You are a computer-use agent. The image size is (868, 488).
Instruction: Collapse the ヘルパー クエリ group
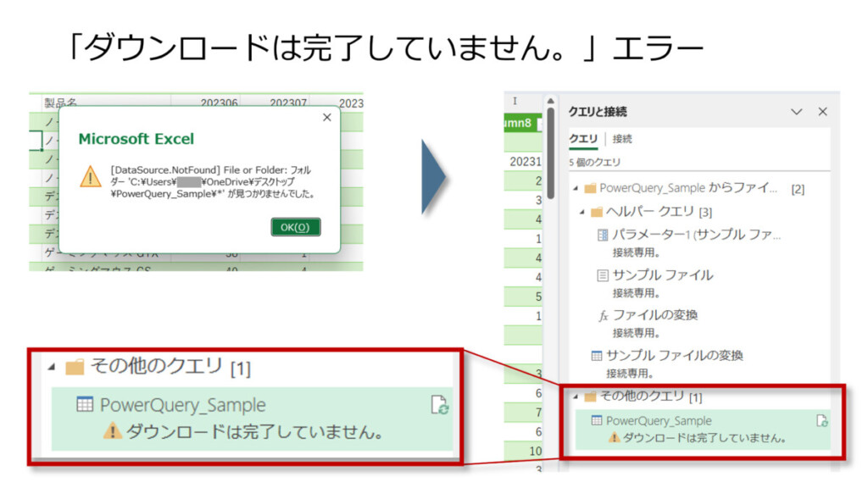583,212
